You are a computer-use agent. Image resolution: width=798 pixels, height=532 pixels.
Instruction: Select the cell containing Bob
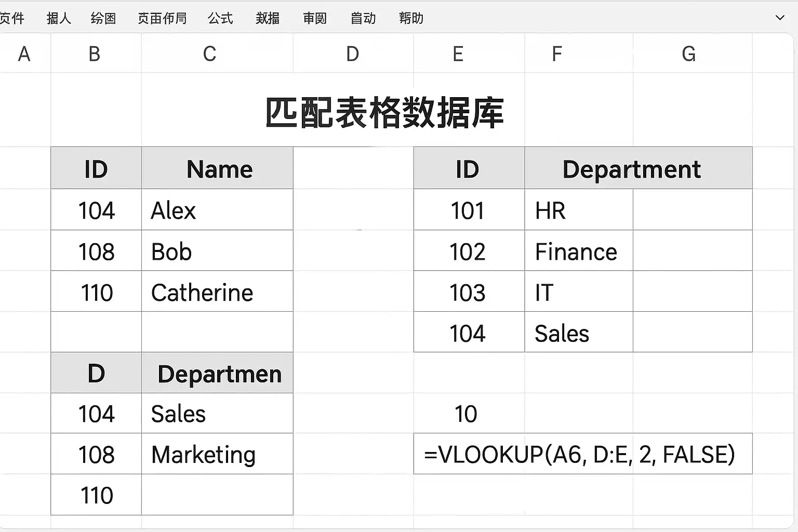click(217, 251)
